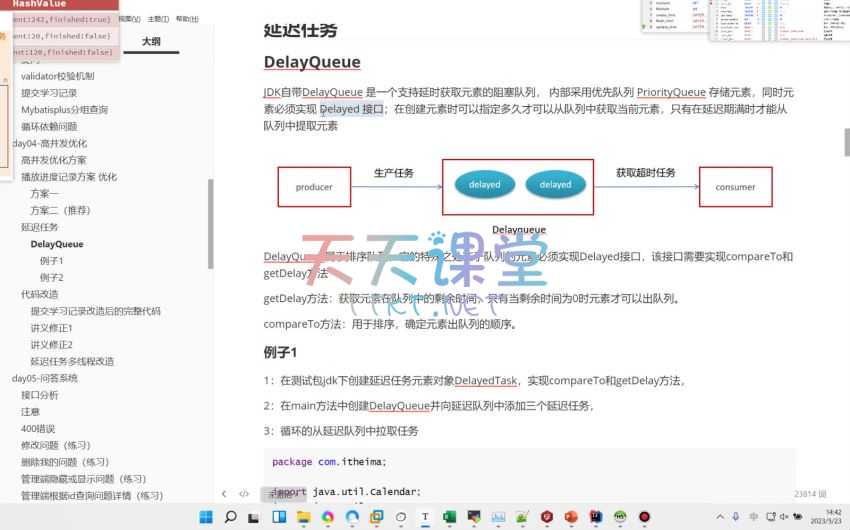Click the red screen recorder taskbar icon
Image resolution: width=850 pixels, height=530 pixels.
click(645, 516)
